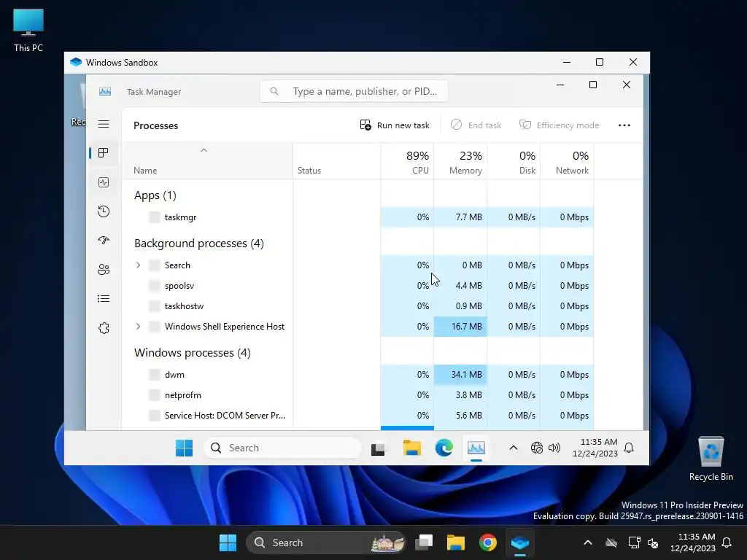This screenshot has height=560, width=747.
Task: Open Sandbox clock showing 11:35 AM
Action: (x=595, y=448)
